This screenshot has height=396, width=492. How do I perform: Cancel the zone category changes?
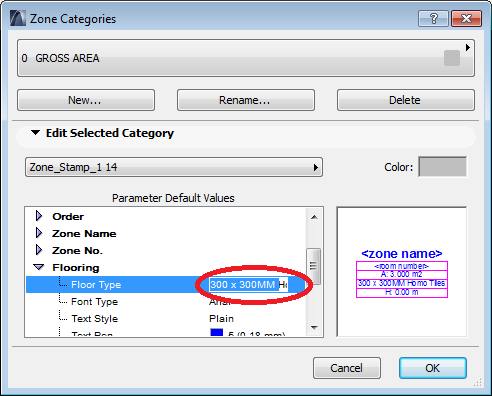pyautogui.click(x=347, y=368)
